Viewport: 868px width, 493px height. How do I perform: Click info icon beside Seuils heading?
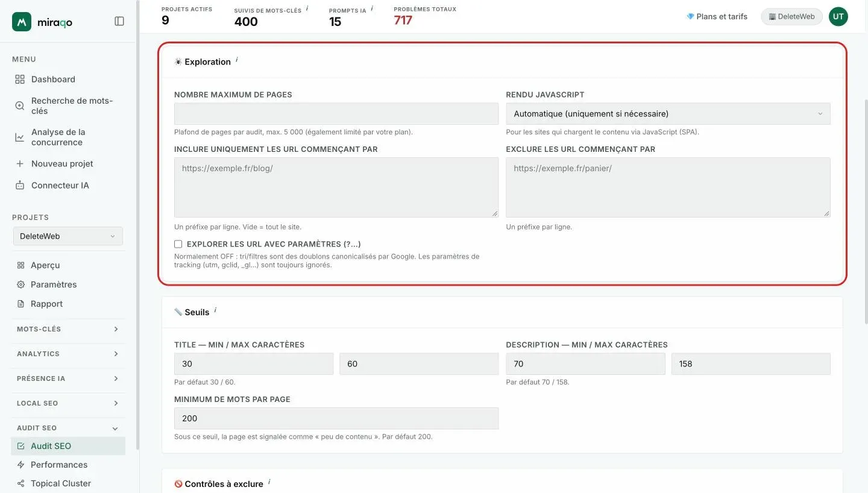(x=215, y=310)
